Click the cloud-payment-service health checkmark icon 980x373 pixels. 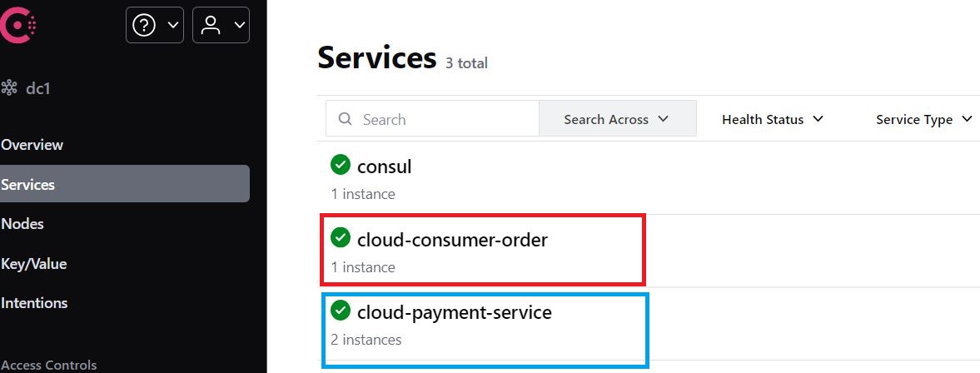[340, 311]
